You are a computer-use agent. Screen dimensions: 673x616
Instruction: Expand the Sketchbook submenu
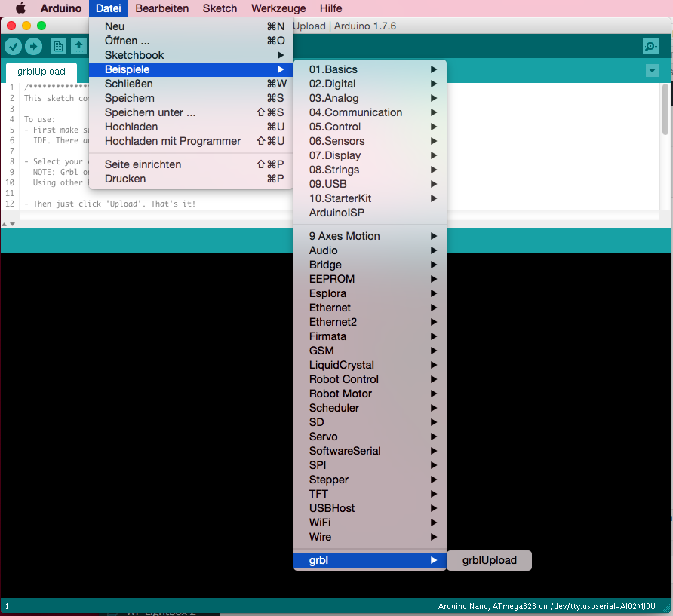pos(191,55)
